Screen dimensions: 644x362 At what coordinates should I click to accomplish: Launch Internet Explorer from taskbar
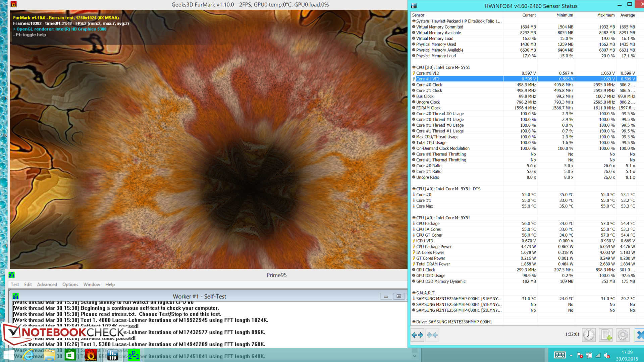point(29,355)
